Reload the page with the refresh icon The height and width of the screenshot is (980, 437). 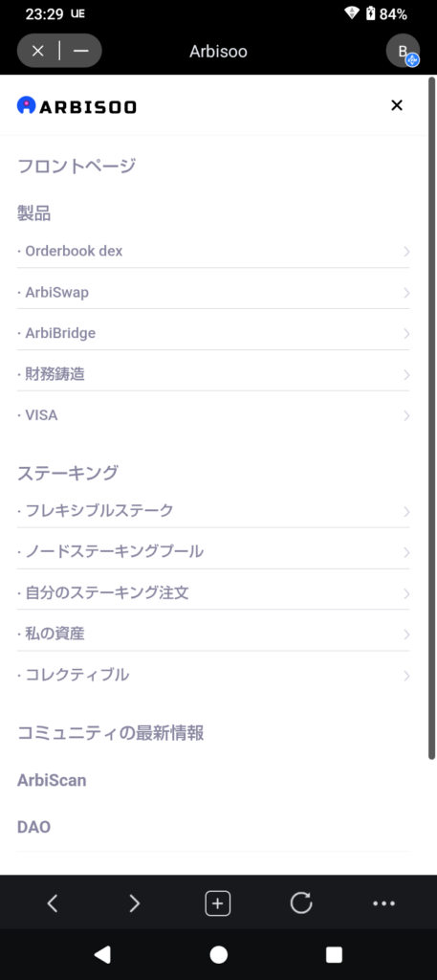pyautogui.click(x=301, y=903)
